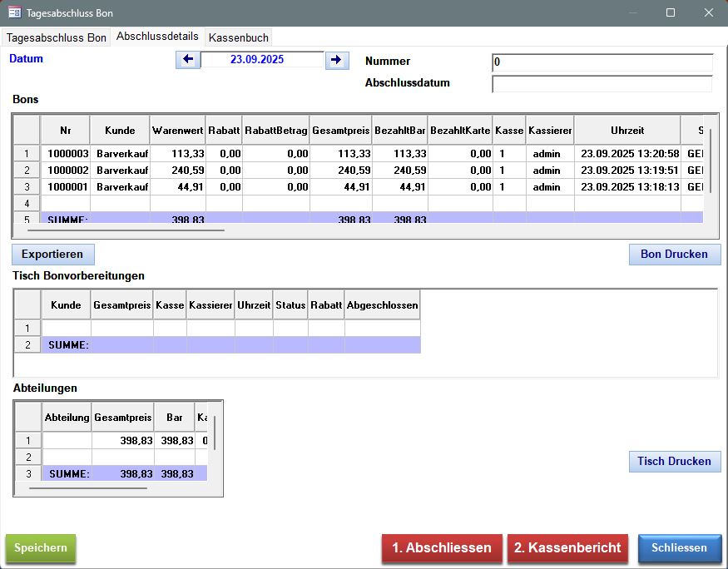
Task: Open the 2. Kassenbericht report
Action: click(x=567, y=548)
